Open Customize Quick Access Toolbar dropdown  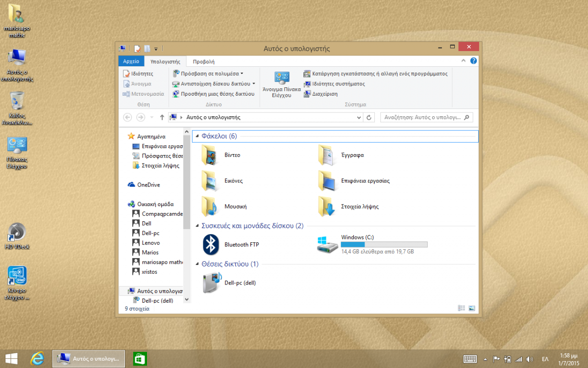[x=156, y=49]
